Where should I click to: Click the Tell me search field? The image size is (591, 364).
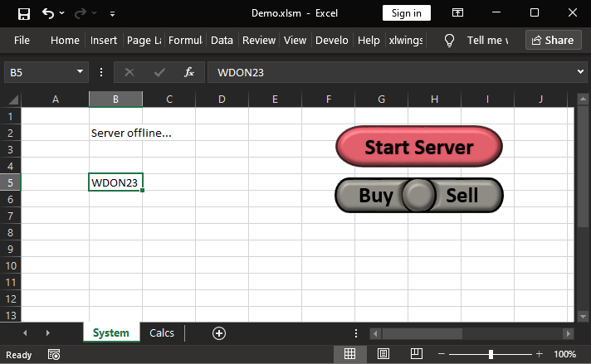pyautogui.click(x=488, y=41)
